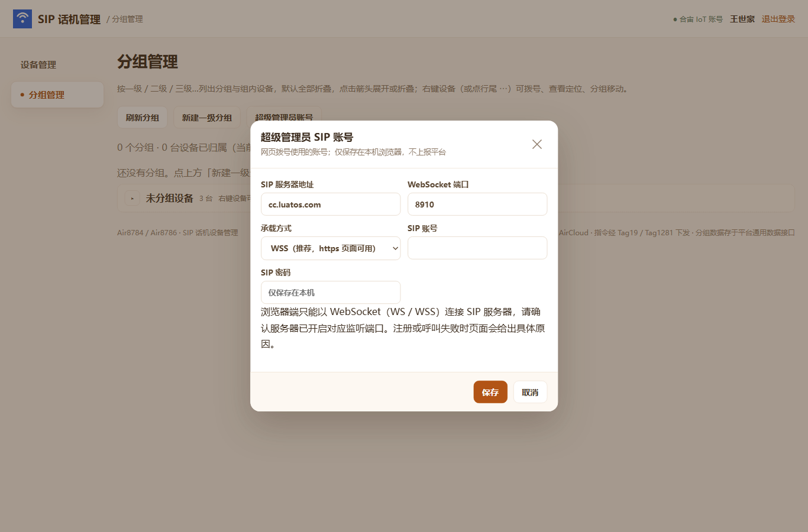The height and width of the screenshot is (532, 808).
Task: Click the empty SIP 账号 input
Action: [x=477, y=248]
